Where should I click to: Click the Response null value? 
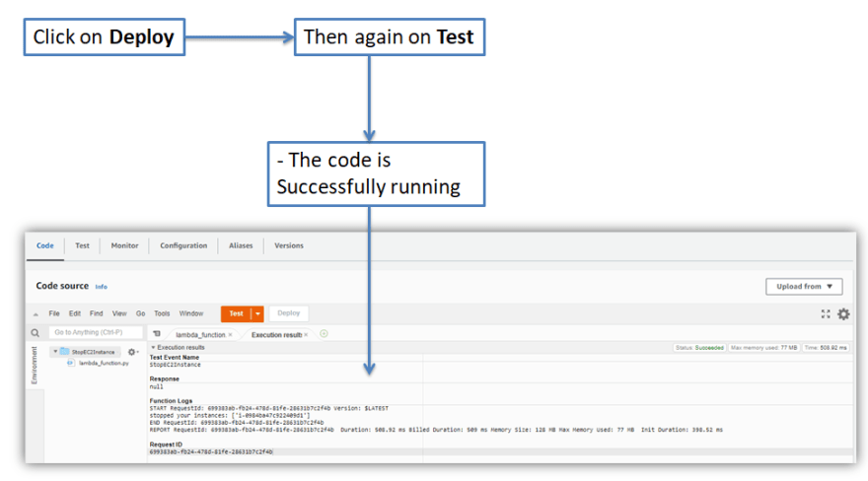pos(156,387)
